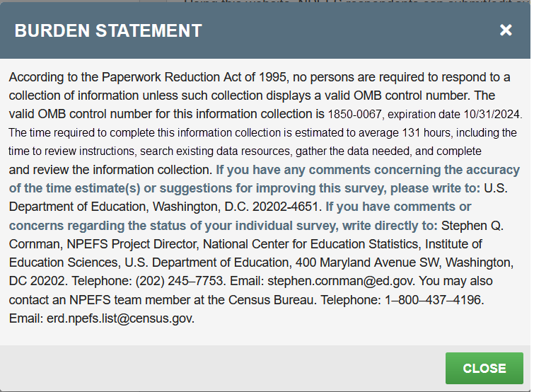Click bold text about accuracy of time estimate
This screenshot has height=392, width=534.
[368, 170]
